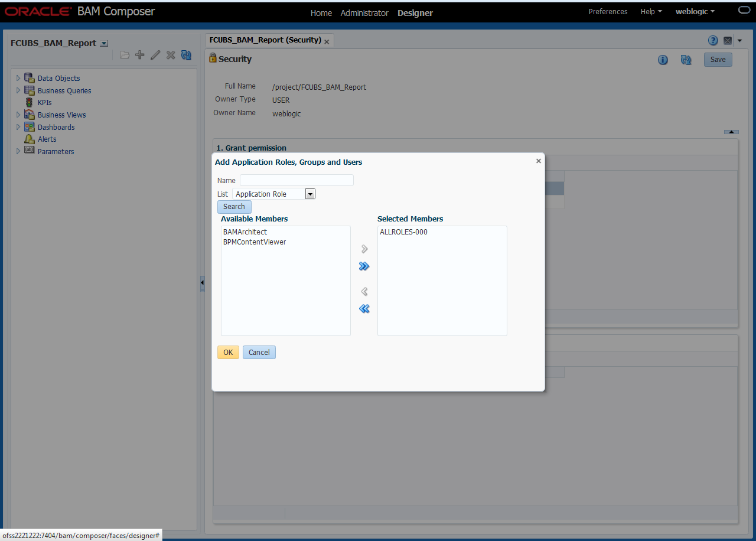Open Preferences
Viewport: 756px width, 541px height.
608,11
